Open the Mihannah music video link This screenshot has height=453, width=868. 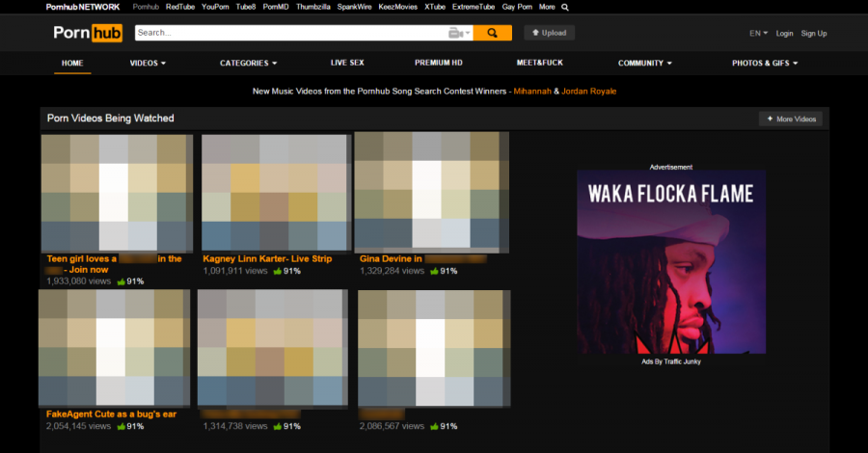(x=532, y=92)
